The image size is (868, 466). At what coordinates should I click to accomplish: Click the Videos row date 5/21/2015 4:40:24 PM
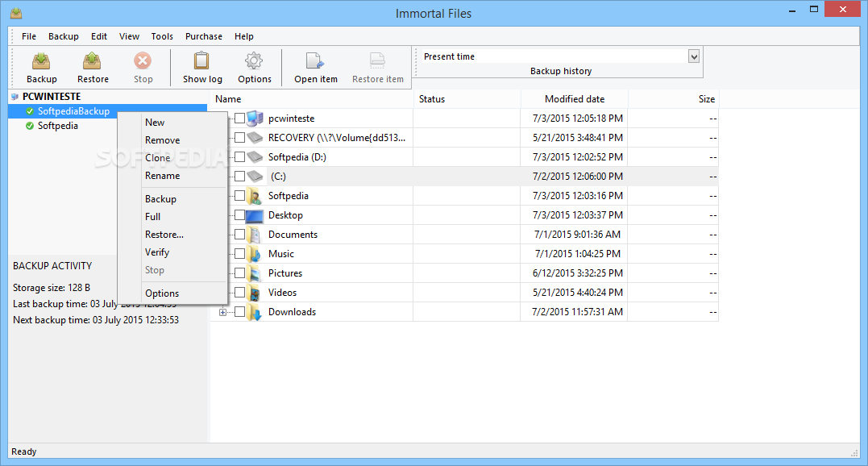tap(577, 292)
